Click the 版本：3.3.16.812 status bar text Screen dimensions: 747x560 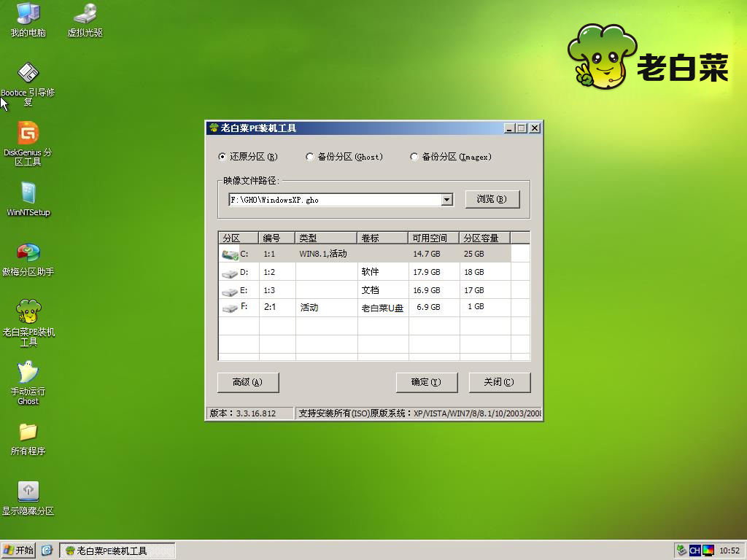tap(243, 413)
